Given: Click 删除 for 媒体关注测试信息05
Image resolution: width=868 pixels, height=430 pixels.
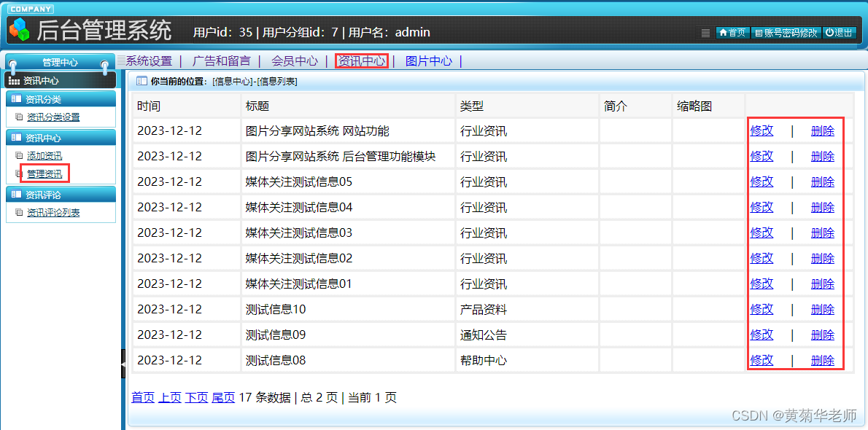Looking at the screenshot, I should tap(823, 182).
